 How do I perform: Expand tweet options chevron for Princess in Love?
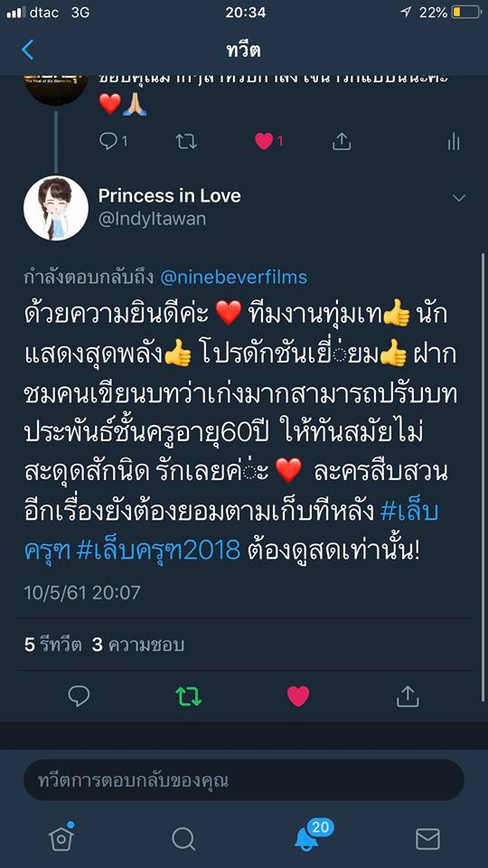(459, 198)
